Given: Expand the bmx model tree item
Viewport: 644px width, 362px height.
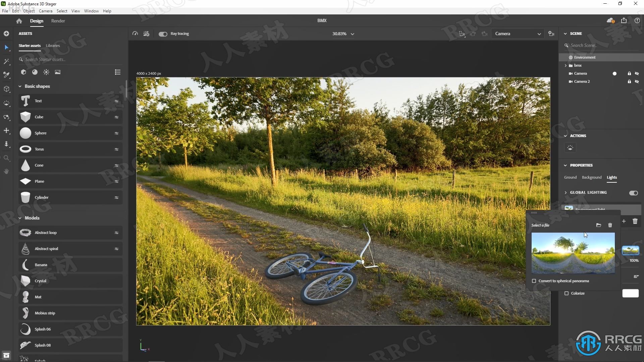Looking at the screenshot, I should pos(566,65).
